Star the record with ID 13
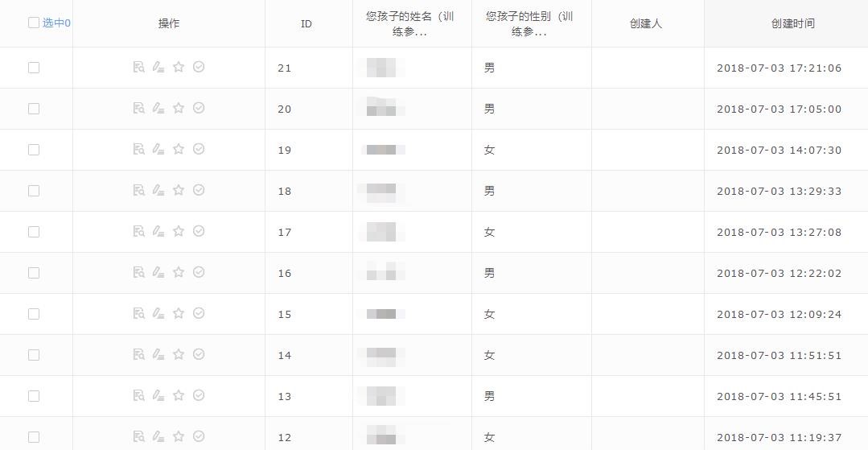The height and width of the screenshot is (450, 868). click(179, 395)
